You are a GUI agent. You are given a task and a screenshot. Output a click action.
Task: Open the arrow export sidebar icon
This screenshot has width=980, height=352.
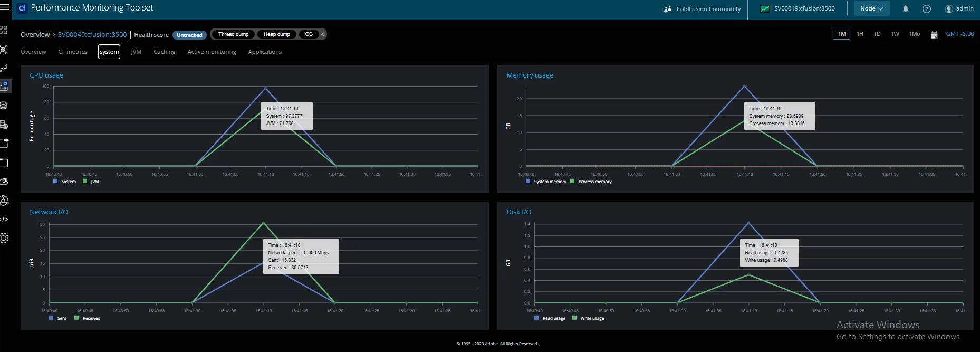pos(4,143)
